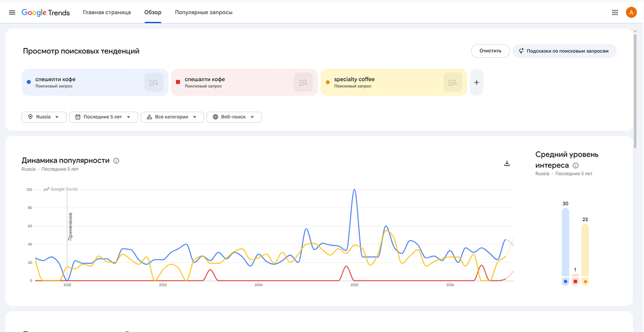Click the 2026 label on chart axis
644x332 pixels.
point(450,285)
